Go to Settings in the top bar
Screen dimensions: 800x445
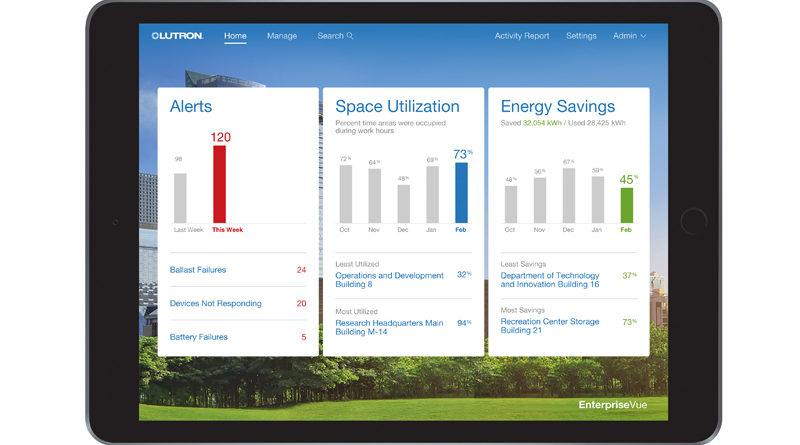pos(581,36)
